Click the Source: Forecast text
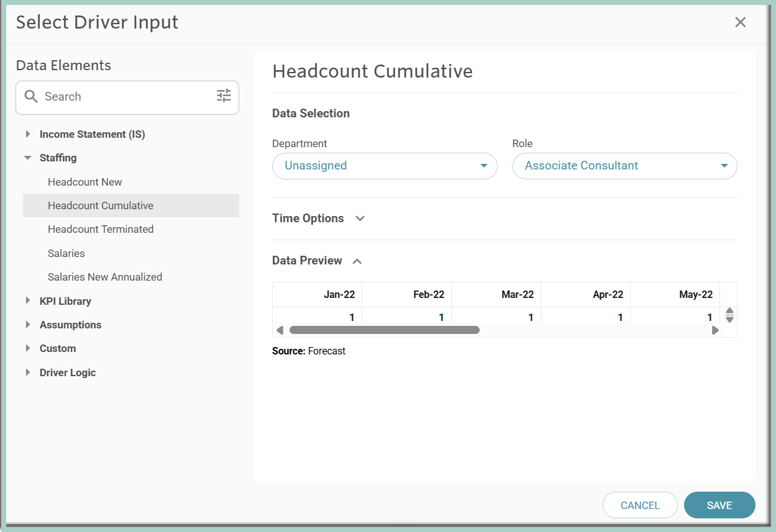 click(309, 351)
